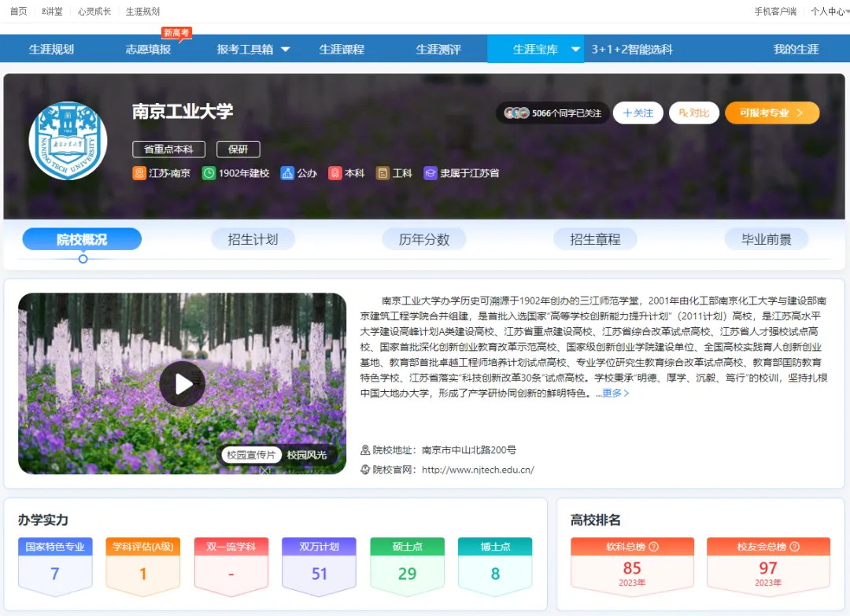Click the 工科 category icon

pyautogui.click(x=382, y=173)
